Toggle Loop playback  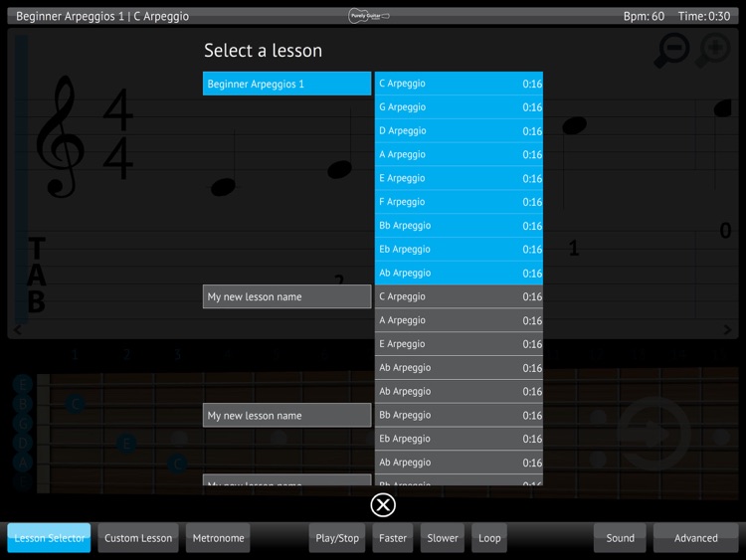[489, 538]
